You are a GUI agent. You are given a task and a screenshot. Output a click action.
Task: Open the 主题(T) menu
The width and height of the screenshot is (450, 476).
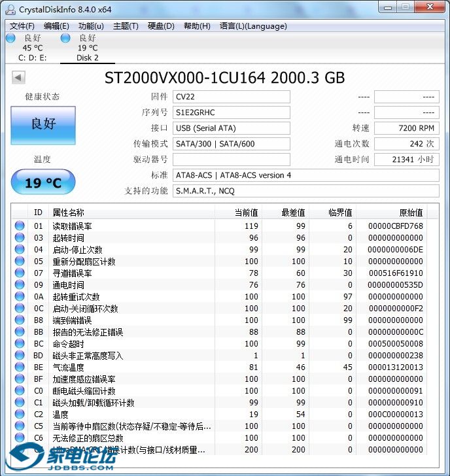pos(126,26)
